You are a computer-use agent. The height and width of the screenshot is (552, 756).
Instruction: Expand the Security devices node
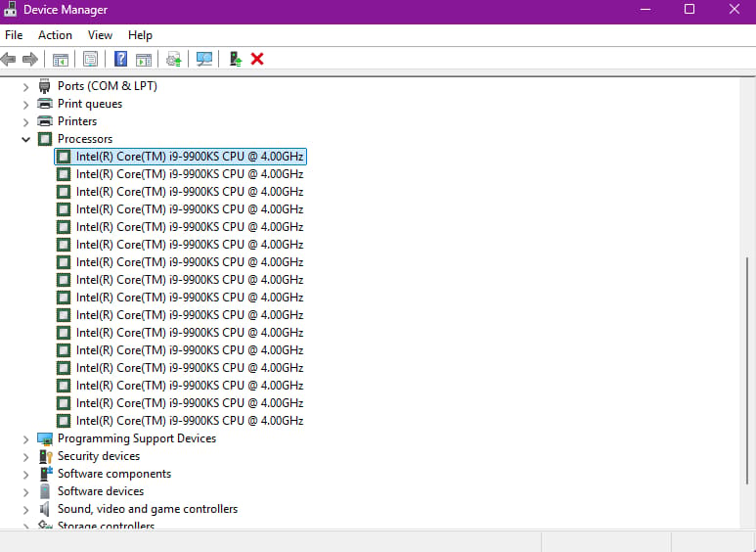coord(26,457)
